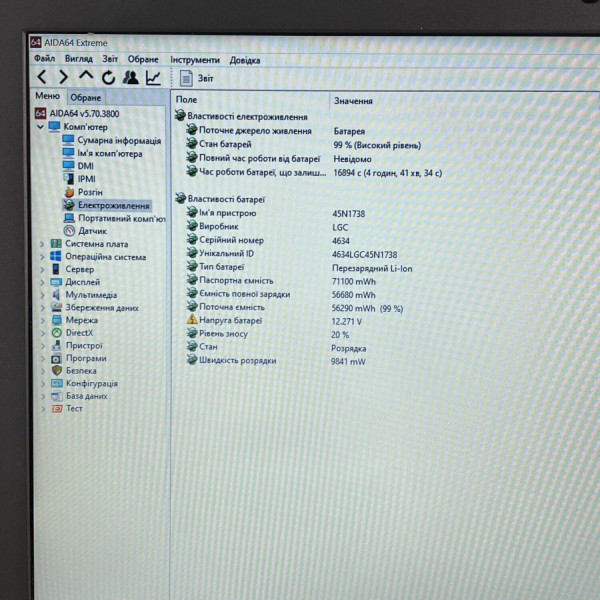Viewport: 600px width, 600px height.
Task: Expand the Збереження даних node
Action: coord(42,308)
